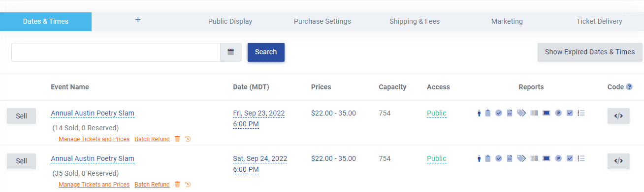Image resolution: width=644 pixels, height=192 pixels.
Task: Open the Marketing tab
Action: [x=507, y=21]
